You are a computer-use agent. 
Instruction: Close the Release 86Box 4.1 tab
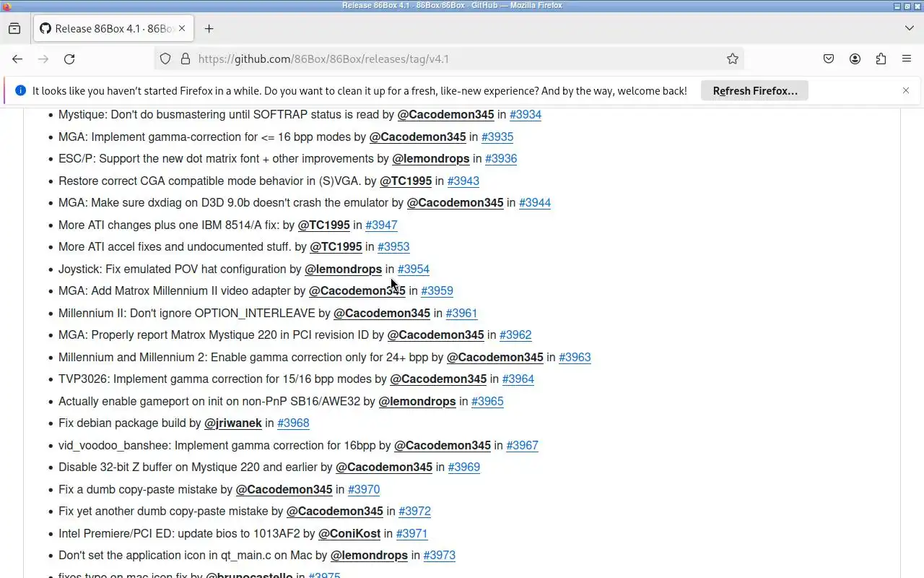coord(182,28)
